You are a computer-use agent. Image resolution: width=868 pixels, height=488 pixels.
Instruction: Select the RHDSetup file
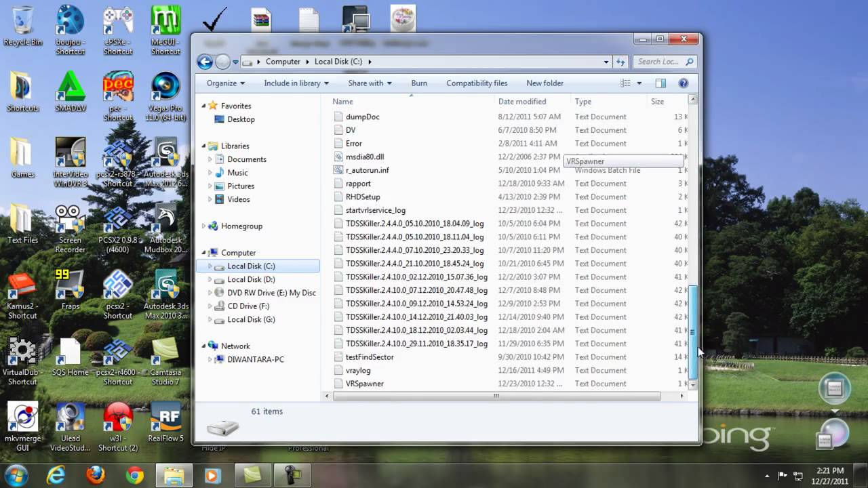coord(363,197)
